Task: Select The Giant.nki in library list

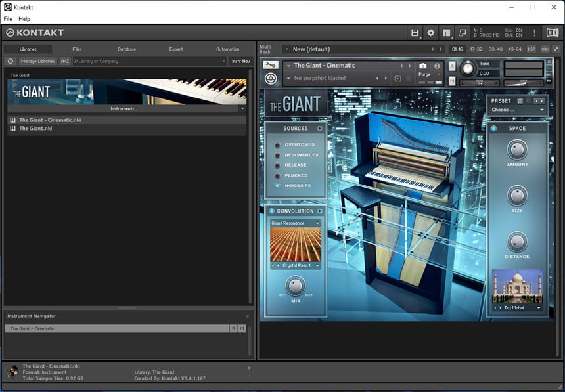Action: pos(127,129)
